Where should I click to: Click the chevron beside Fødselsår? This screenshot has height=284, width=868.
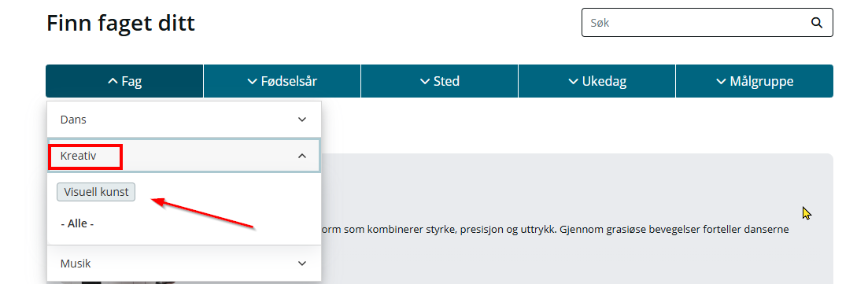click(252, 81)
